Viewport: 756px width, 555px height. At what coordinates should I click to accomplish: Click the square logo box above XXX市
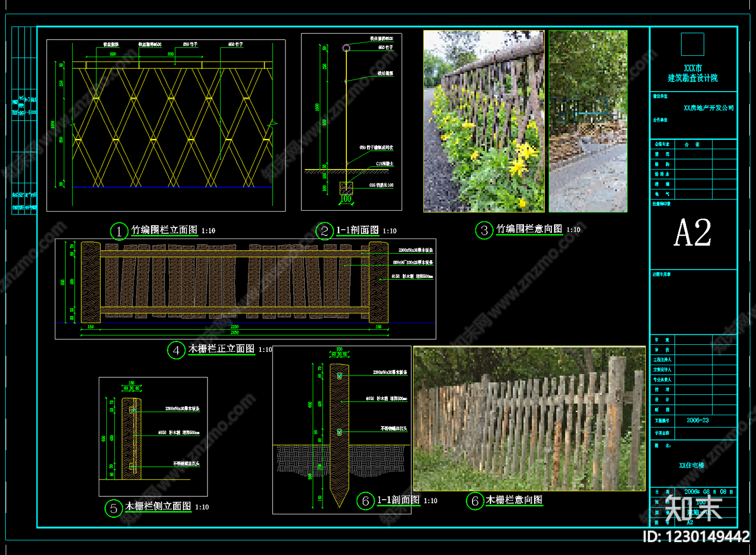692,44
